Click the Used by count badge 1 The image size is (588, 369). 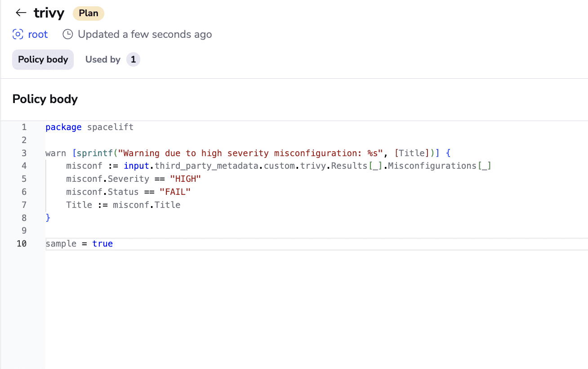coord(133,59)
